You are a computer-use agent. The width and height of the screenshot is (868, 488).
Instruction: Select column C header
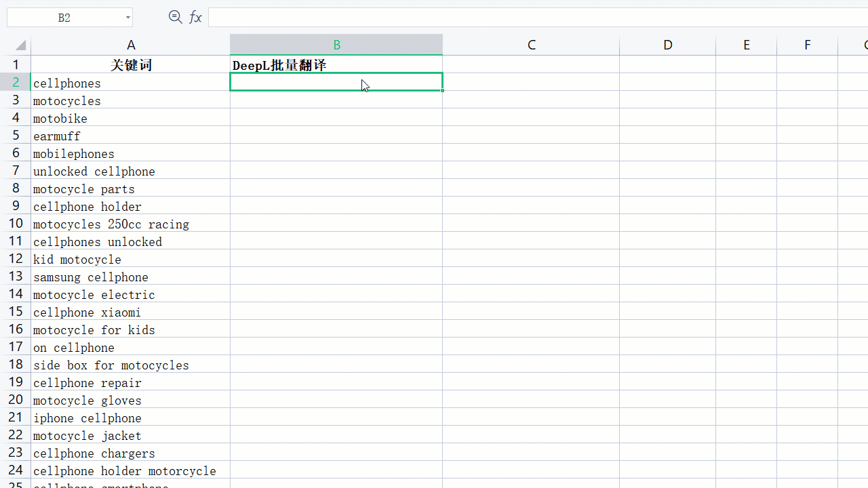point(531,45)
